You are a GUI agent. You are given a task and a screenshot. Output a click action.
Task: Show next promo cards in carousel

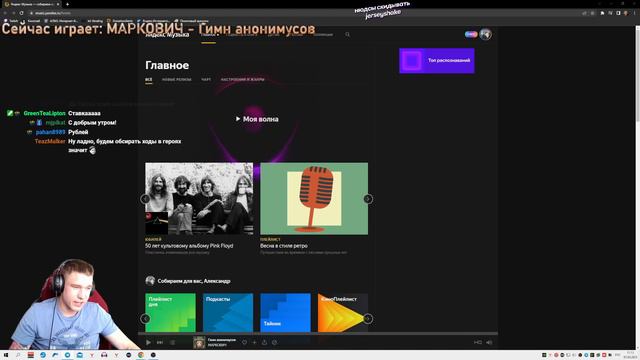(x=368, y=199)
